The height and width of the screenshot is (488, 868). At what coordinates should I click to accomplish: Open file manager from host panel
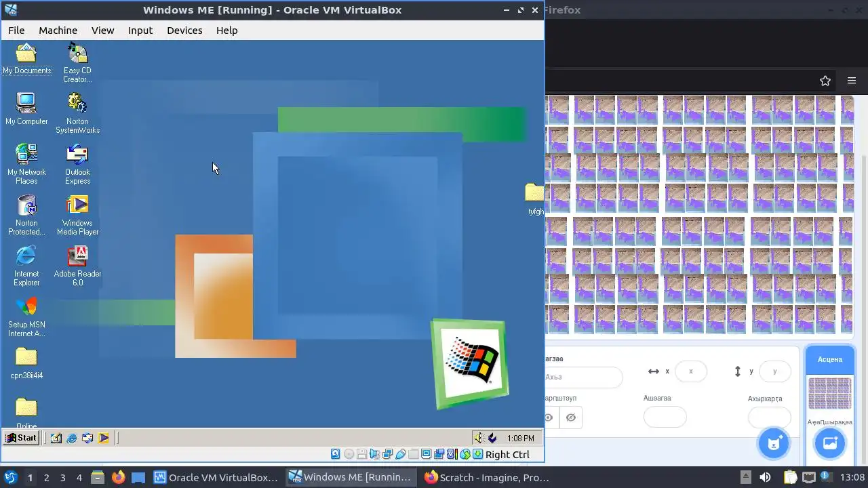[x=98, y=477]
